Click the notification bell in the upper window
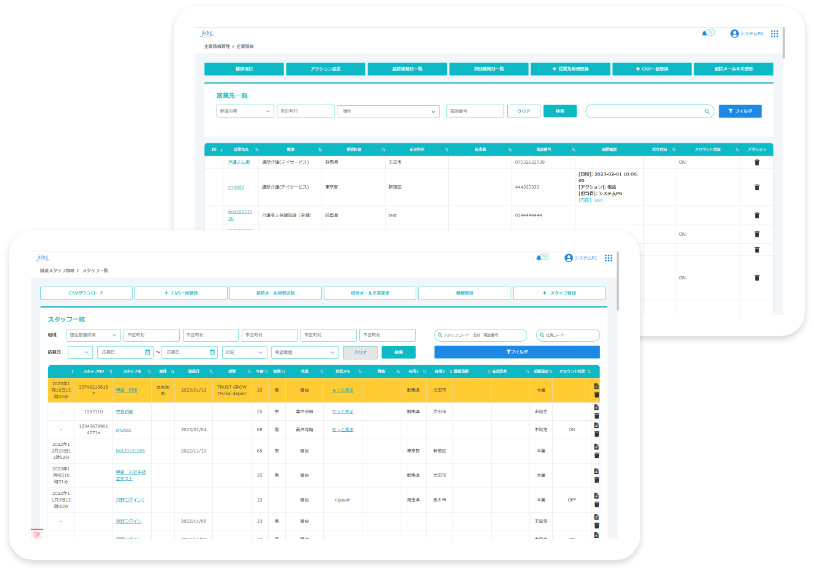The image size is (814, 572). (705, 33)
